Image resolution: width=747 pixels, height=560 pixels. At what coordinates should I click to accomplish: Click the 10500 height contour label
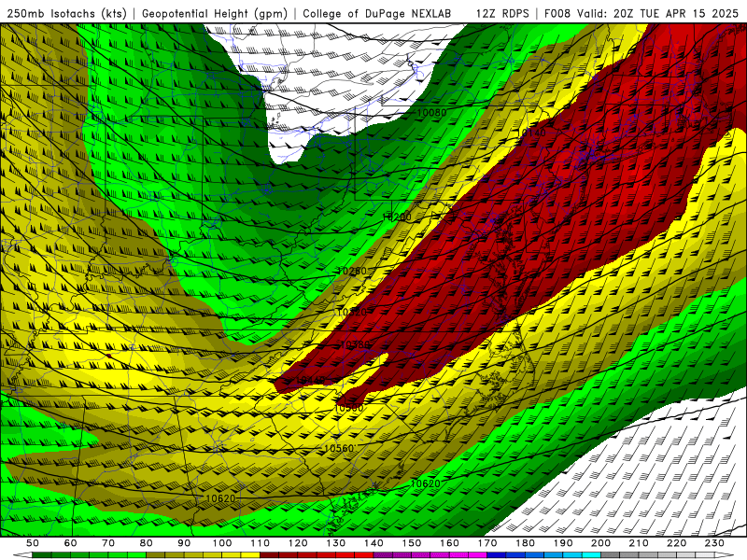click(x=349, y=408)
